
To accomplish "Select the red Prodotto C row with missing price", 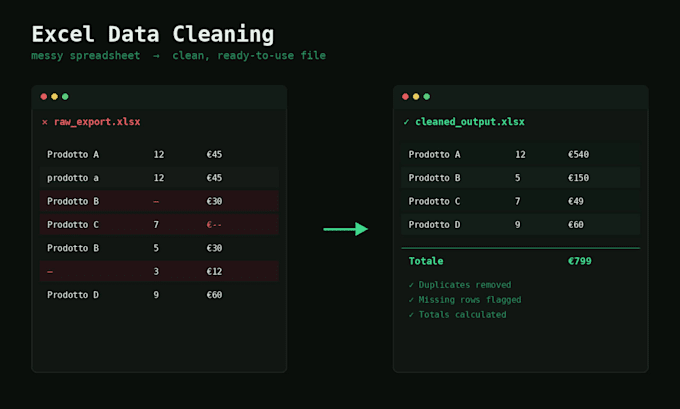I will pyautogui.click(x=159, y=225).
